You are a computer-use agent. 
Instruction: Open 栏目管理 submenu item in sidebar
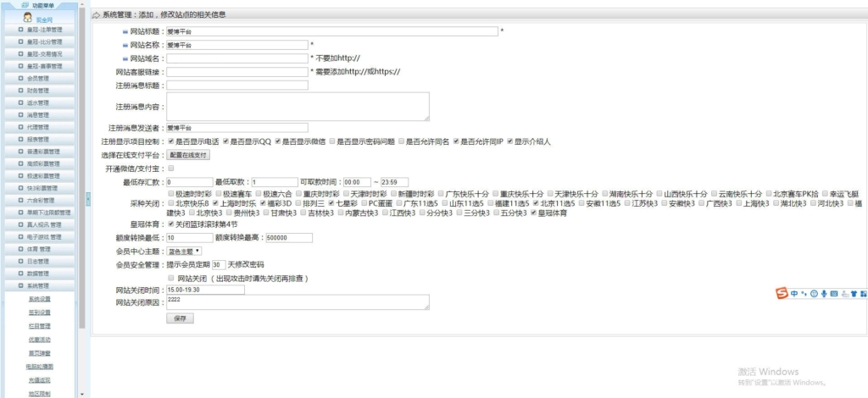pos(40,325)
